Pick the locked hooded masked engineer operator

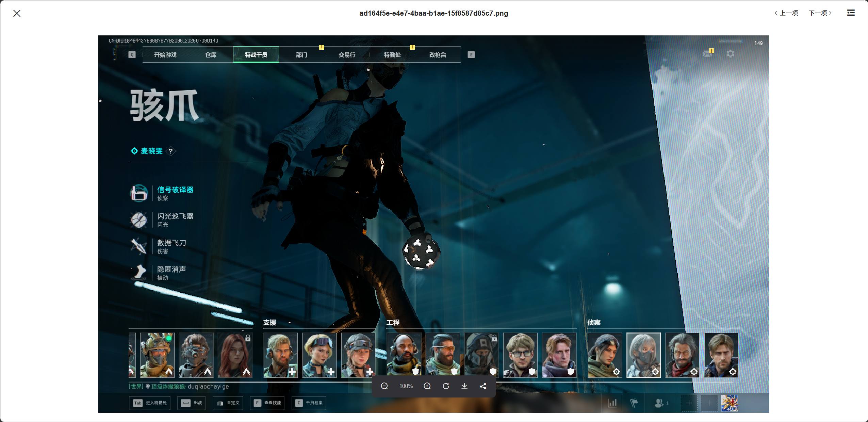(x=481, y=355)
